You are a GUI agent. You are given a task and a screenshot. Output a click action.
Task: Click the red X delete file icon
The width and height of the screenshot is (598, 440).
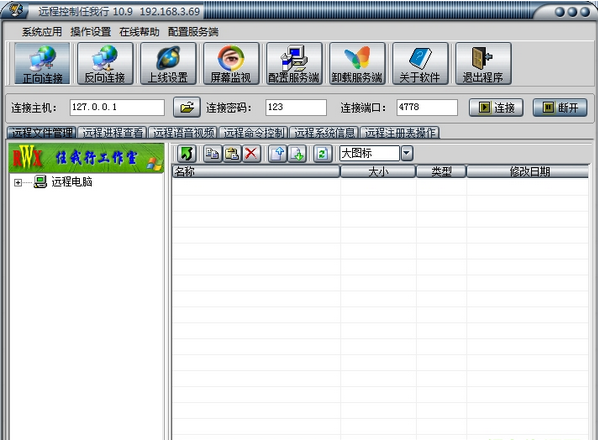tap(251, 154)
